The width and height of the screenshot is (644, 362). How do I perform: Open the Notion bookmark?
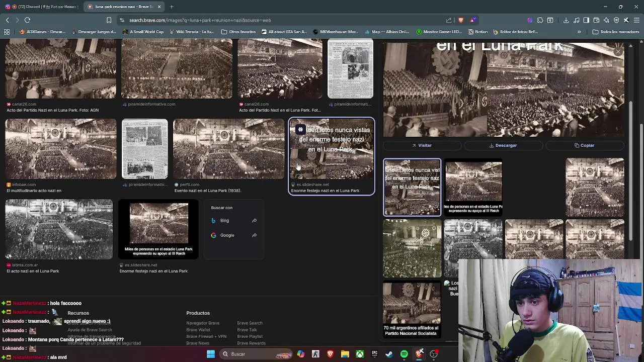tap(477, 32)
